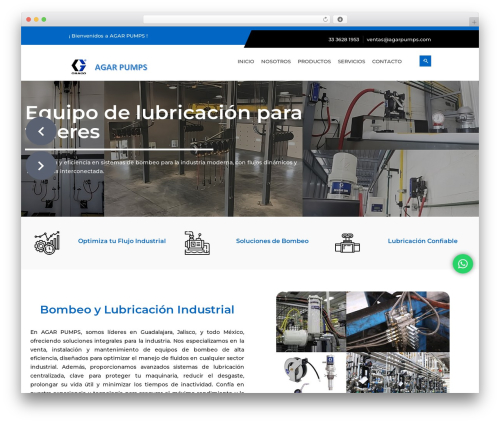Open a new browser tab plus button
The width and height of the screenshot is (500, 423).
tap(474, 22)
